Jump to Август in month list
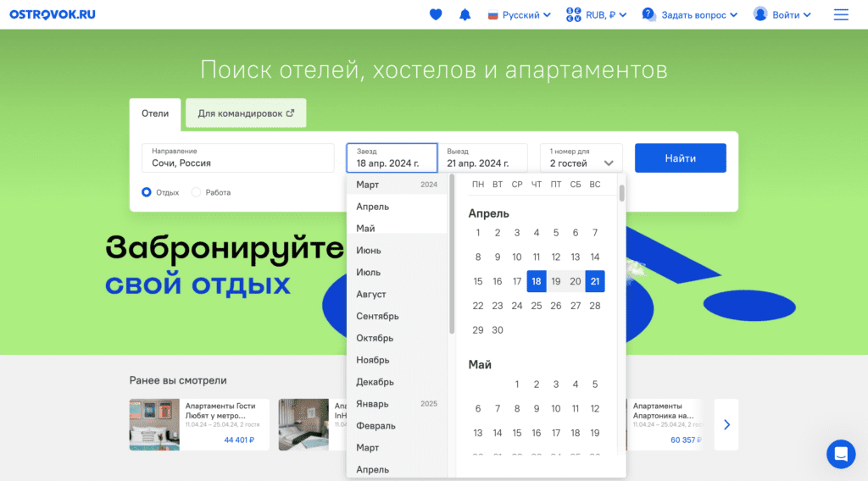Screen dimensions: 868x481 (x=397, y=294)
